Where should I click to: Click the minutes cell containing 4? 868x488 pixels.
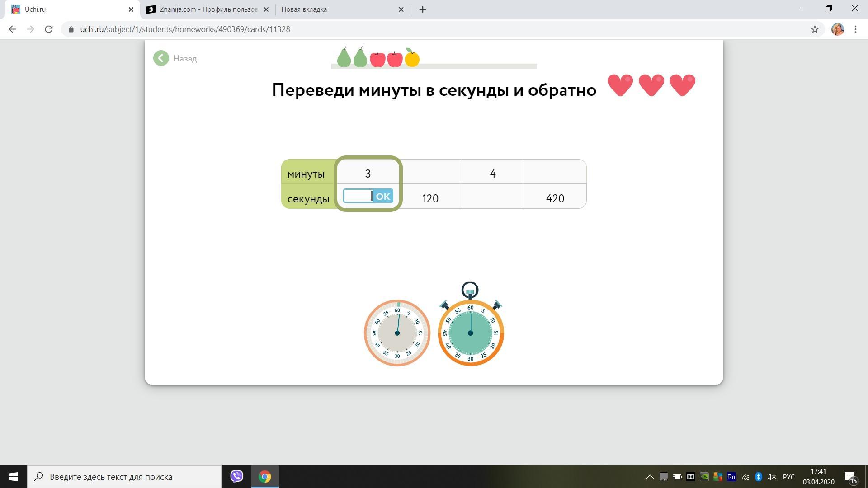[x=493, y=172]
